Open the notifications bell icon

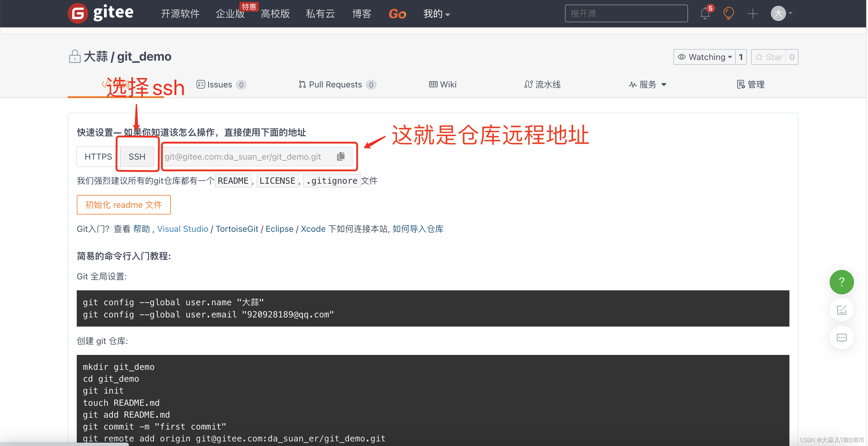click(705, 13)
